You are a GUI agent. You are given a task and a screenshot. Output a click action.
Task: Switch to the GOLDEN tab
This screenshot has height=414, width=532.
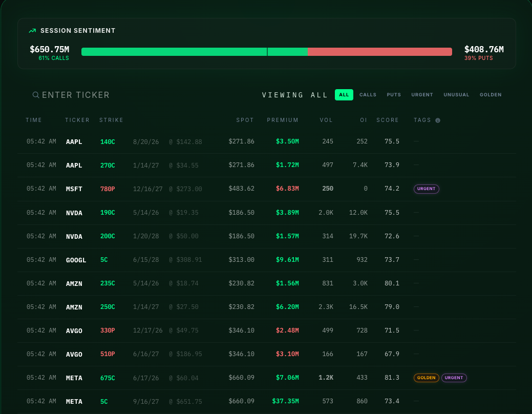pyautogui.click(x=491, y=95)
